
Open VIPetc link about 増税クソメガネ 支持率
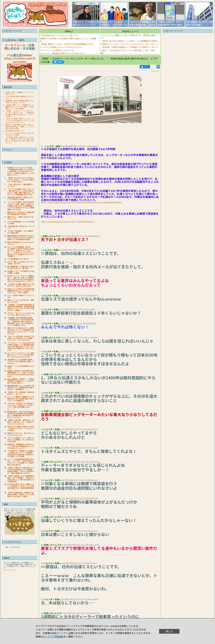[x=66, y=44]
